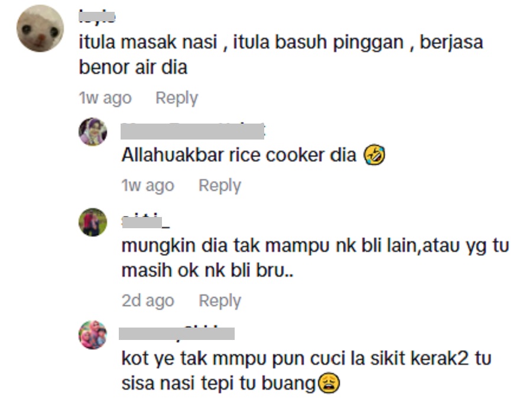Click the '2d ago' timestamp
The width and height of the screenshot is (532, 405).
click(148, 300)
